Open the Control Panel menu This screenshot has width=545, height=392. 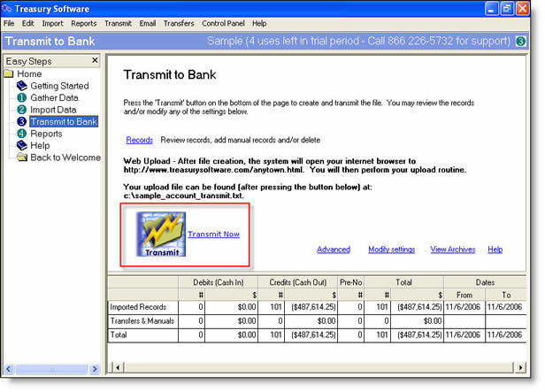coord(223,23)
